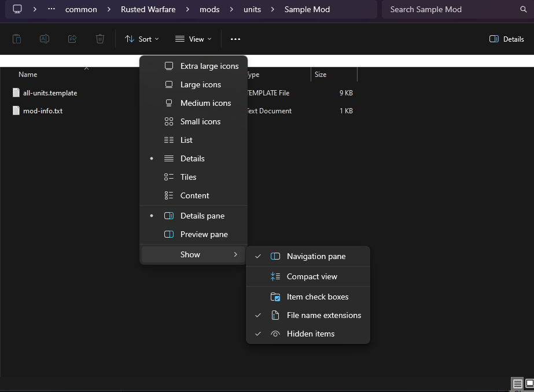Click the Share icon in the toolbar

pyautogui.click(x=72, y=39)
